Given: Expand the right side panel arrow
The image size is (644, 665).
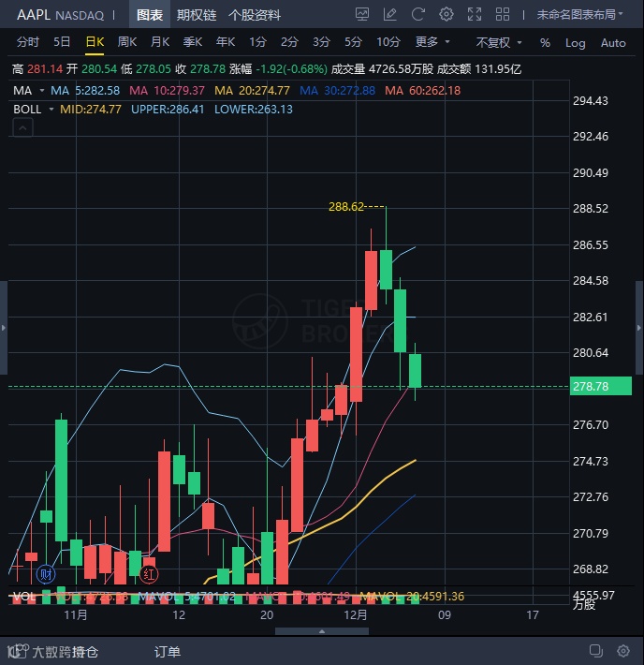Looking at the screenshot, I should click(x=639, y=328).
